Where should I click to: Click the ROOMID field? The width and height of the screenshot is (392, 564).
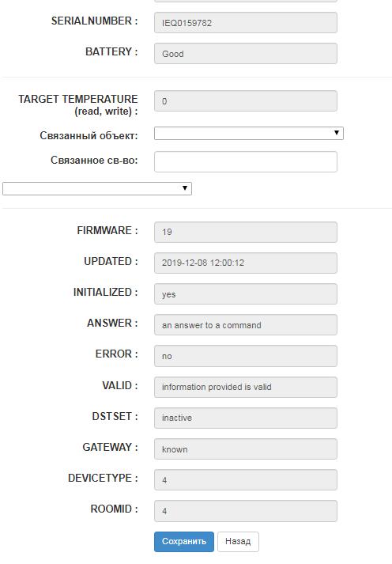[x=246, y=511]
